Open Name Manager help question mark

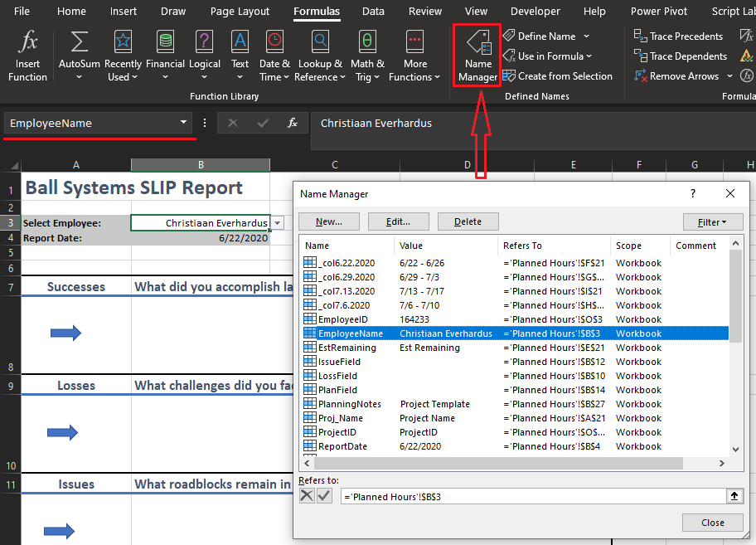tap(693, 193)
